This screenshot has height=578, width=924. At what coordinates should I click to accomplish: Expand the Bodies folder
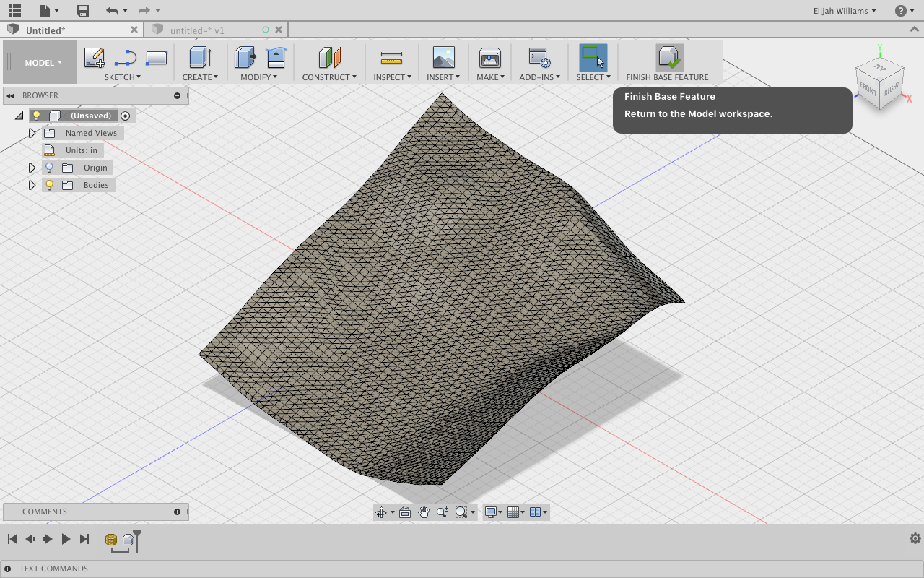pyautogui.click(x=32, y=185)
